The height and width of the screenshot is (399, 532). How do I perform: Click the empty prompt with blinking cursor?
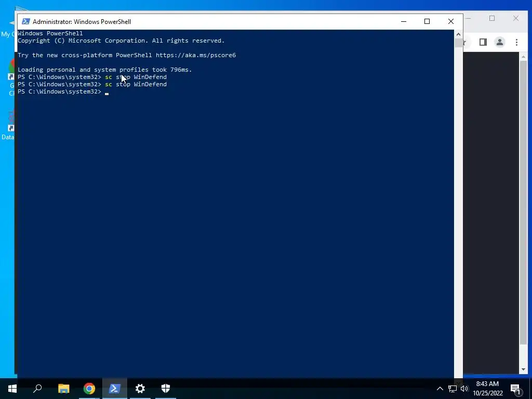click(x=63, y=91)
